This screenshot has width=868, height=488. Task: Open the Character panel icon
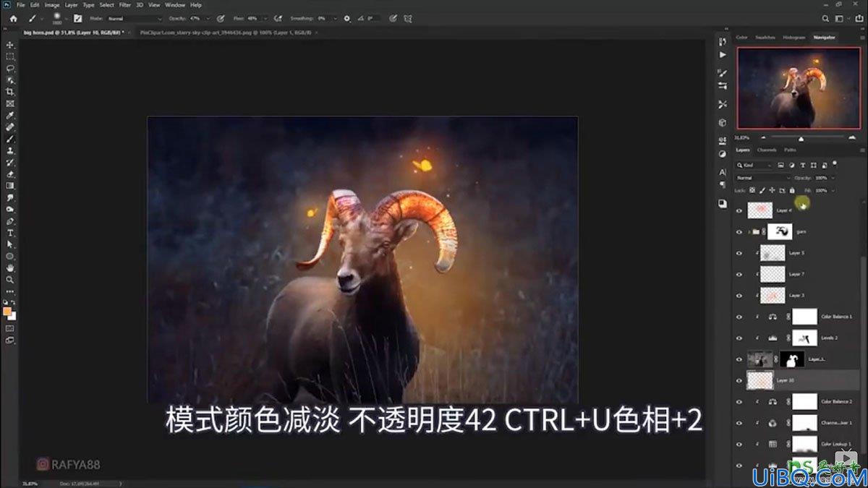(723, 172)
